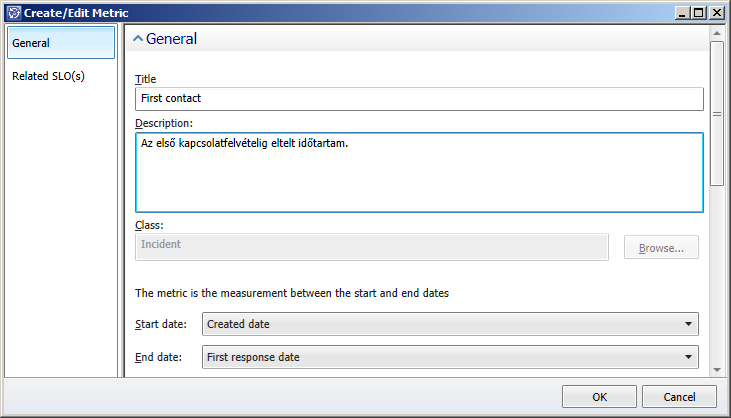Switch to Related SLO(s) tab

(x=48, y=76)
